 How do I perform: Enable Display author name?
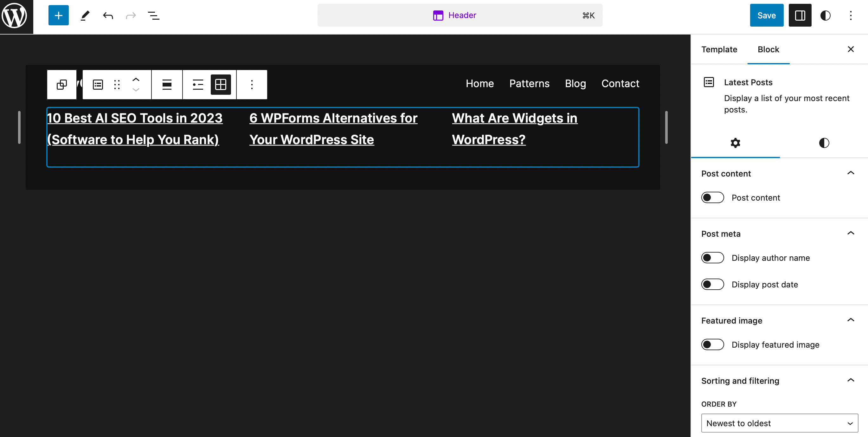pyautogui.click(x=712, y=257)
